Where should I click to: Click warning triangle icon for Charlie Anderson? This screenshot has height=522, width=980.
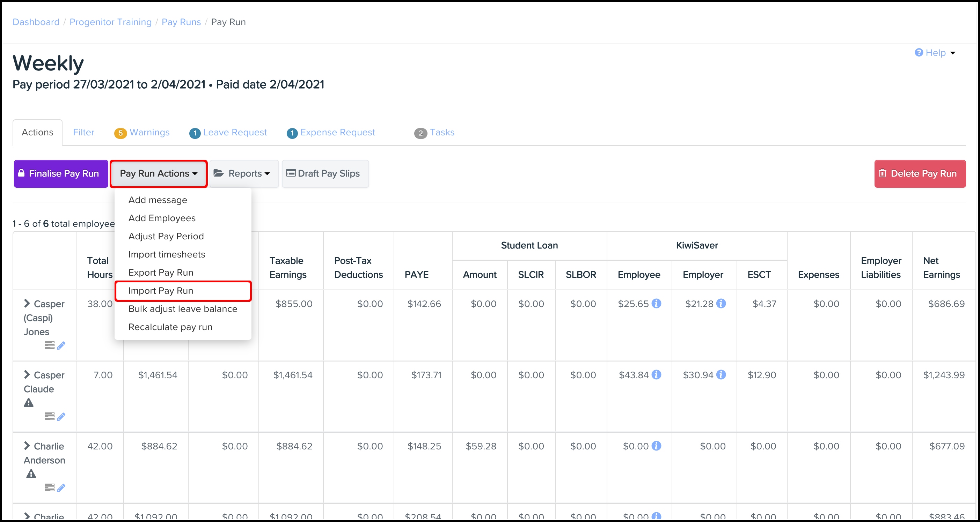point(31,474)
